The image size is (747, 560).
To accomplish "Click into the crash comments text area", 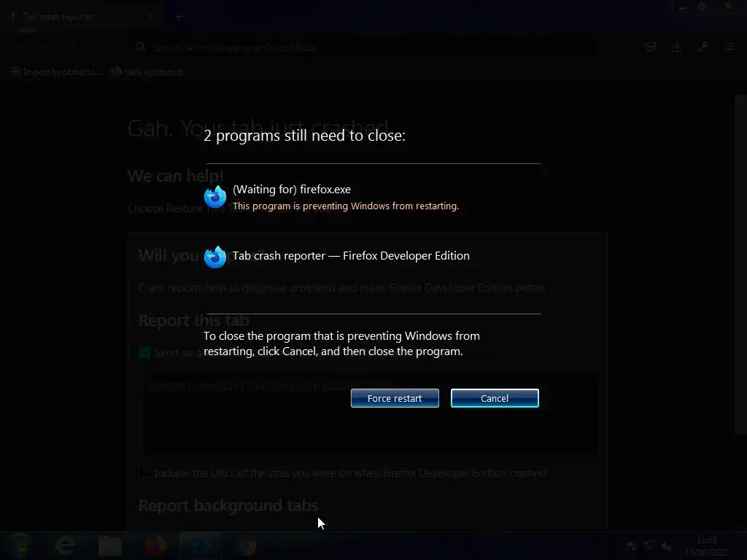I will coord(369,414).
